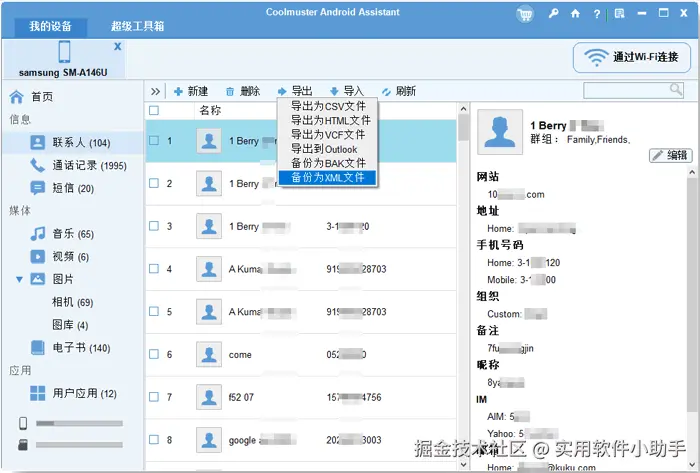Open 图库 (4) gallery folder
Image resolution: width=700 pixels, height=473 pixels.
tap(70, 325)
